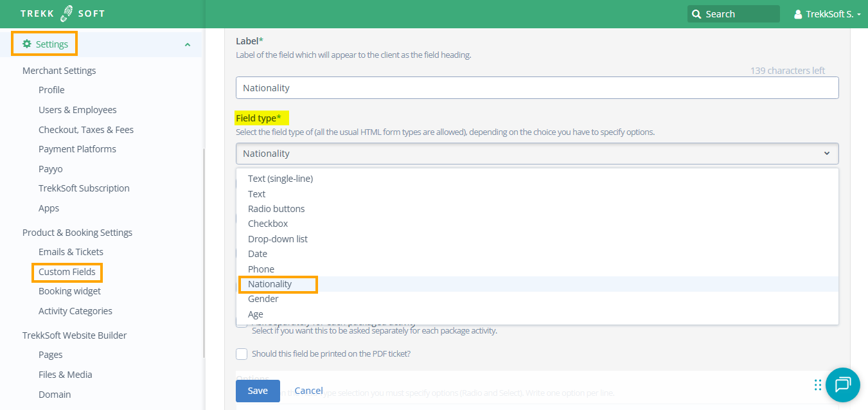Viewport: 868px width, 410px height.
Task: Choose Gender from field type list
Action: click(x=263, y=299)
